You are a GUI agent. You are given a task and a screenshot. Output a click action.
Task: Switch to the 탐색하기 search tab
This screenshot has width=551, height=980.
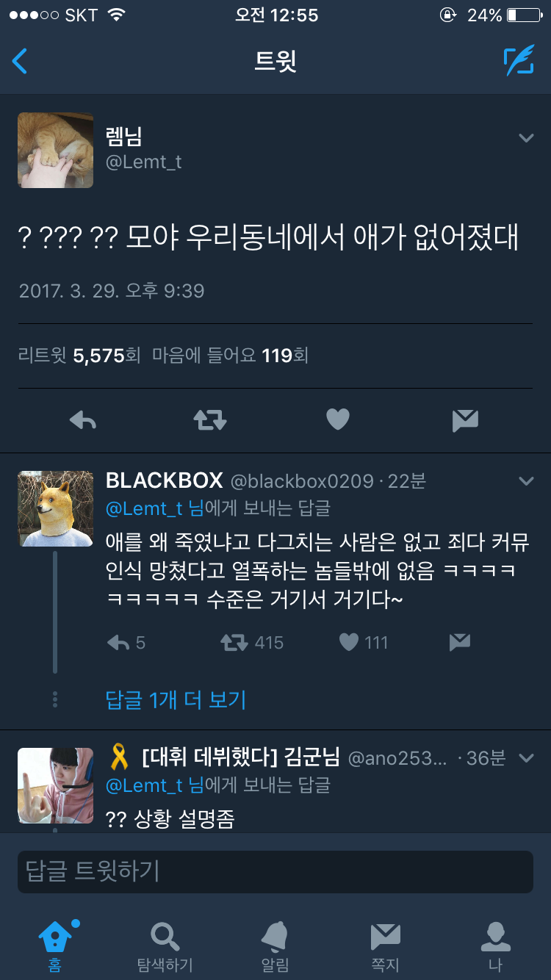tap(165, 947)
